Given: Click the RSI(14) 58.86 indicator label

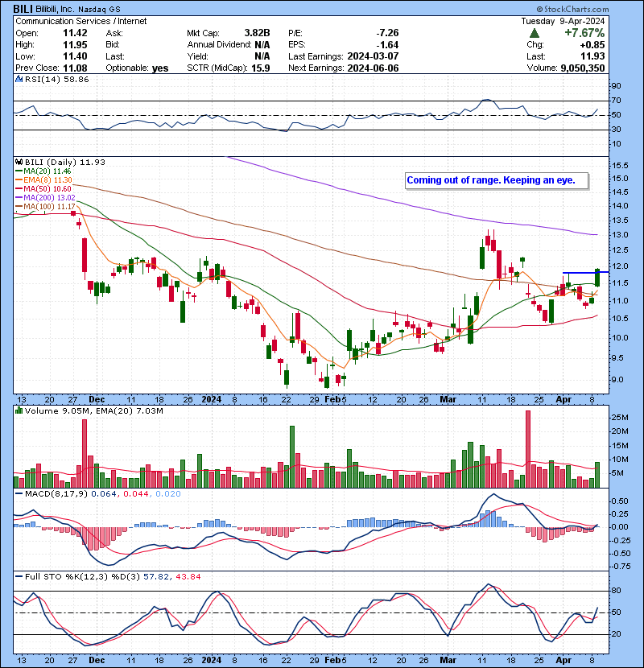Looking at the screenshot, I should point(56,79).
